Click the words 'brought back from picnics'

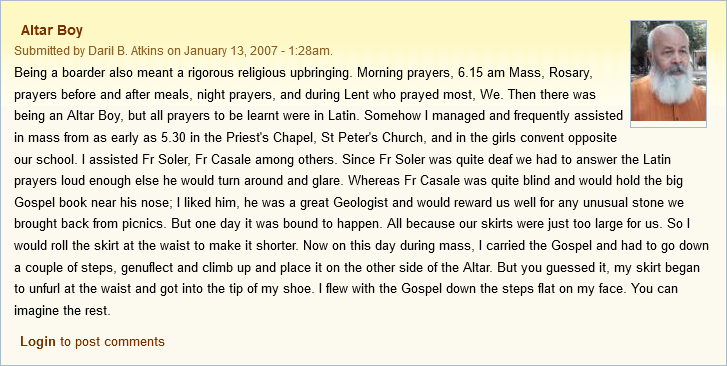[x=89, y=224]
